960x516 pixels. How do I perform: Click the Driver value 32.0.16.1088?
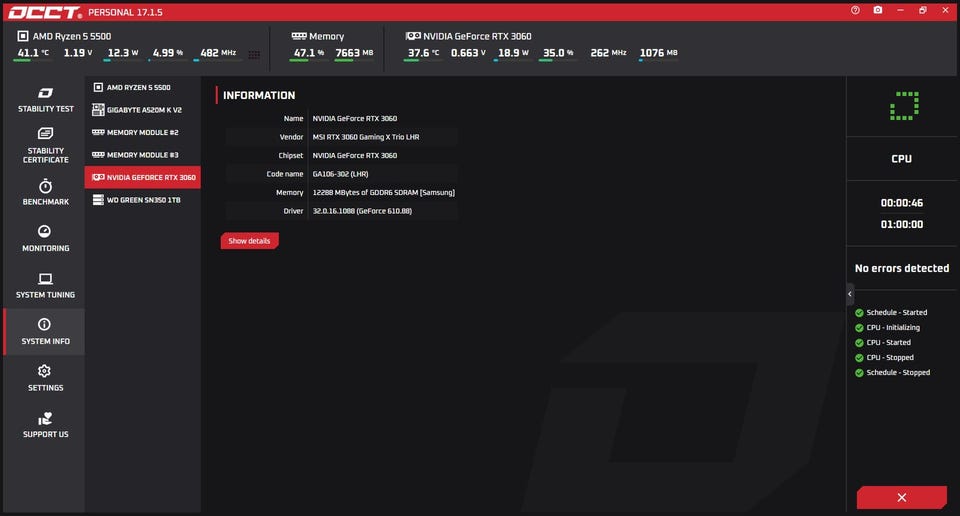pos(362,211)
